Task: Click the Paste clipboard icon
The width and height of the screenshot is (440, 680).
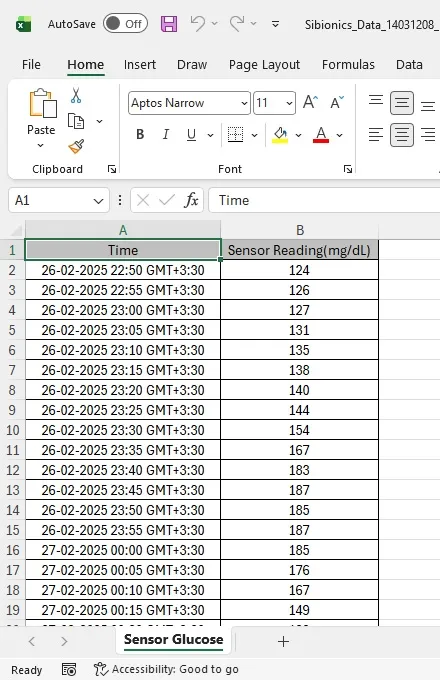Action: 42,104
